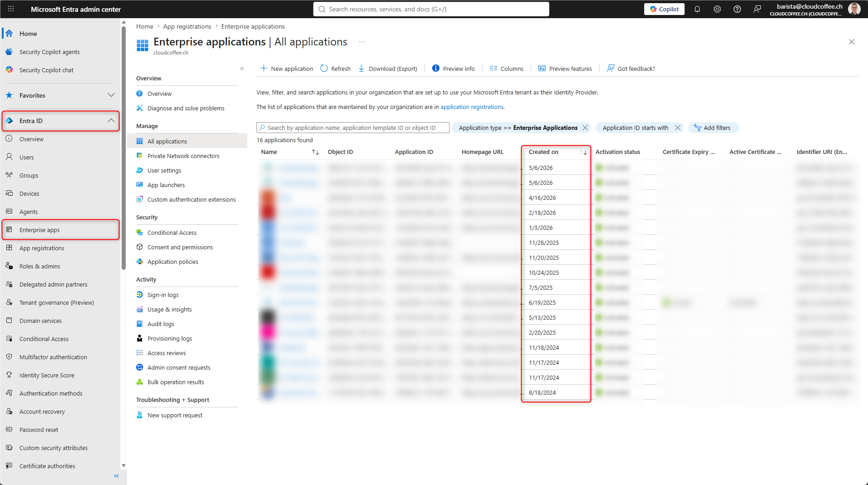Open User settings under Manage
The image size is (868, 485).
[164, 170]
